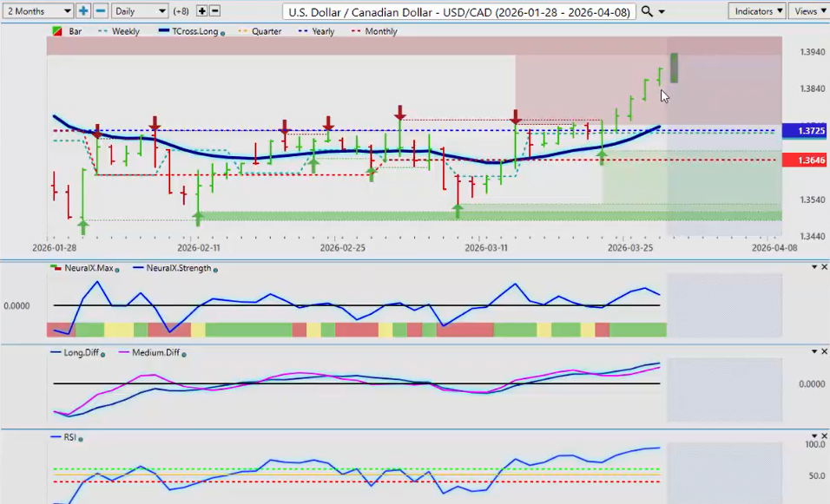
Task: Toggle the Monthly legend line
Action: click(376, 31)
